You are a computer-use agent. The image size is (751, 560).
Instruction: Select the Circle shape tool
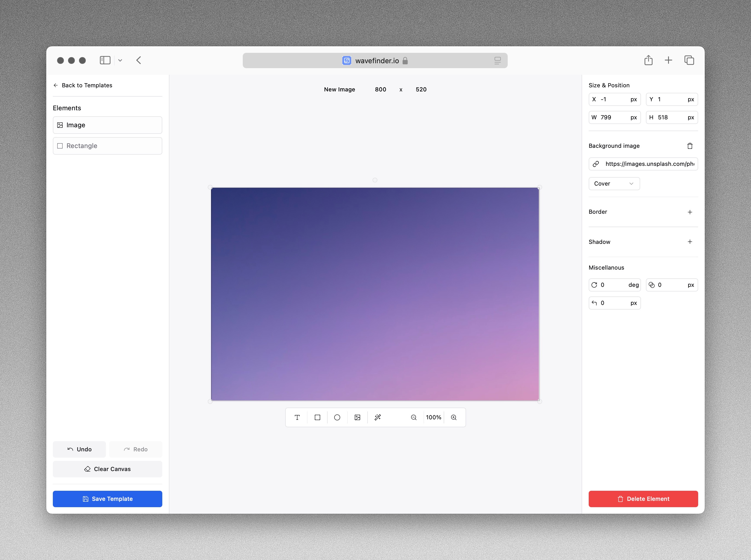pyautogui.click(x=337, y=417)
